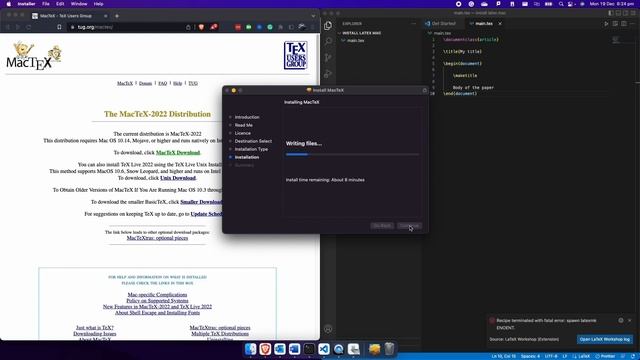Viewport: 640px width, 360px height.
Task: Click the share icon in browser address bar
Action: tap(188, 27)
